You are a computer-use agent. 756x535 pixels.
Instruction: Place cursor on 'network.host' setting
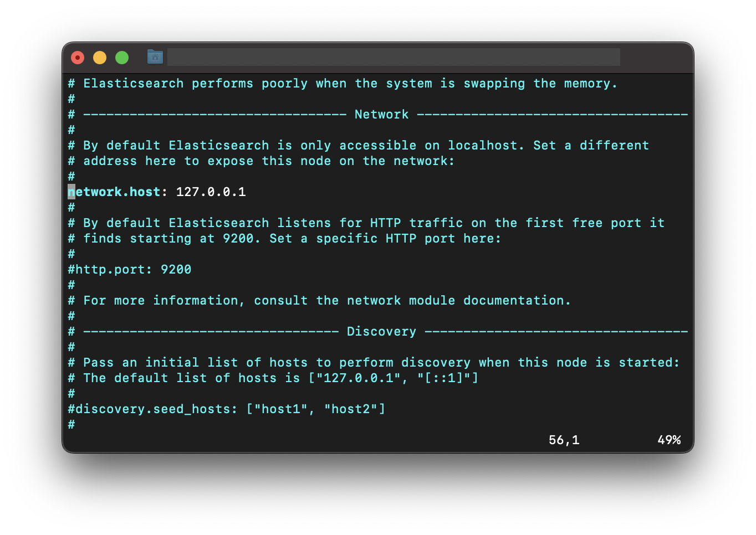point(114,192)
